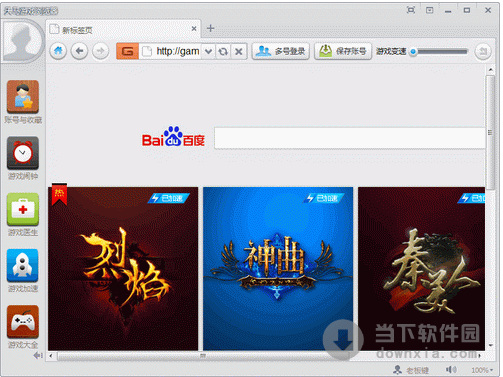Reload the page with refresh icon
The width and height of the screenshot is (503, 377).
pos(223,51)
